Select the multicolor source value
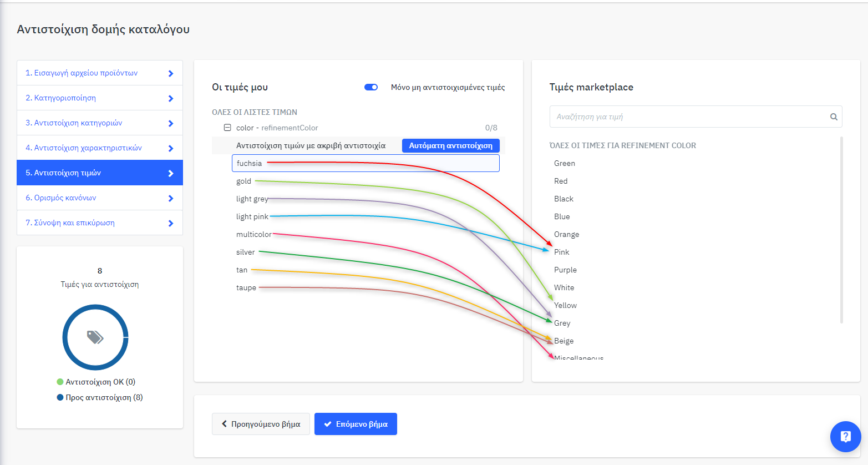868x465 pixels. coord(253,234)
